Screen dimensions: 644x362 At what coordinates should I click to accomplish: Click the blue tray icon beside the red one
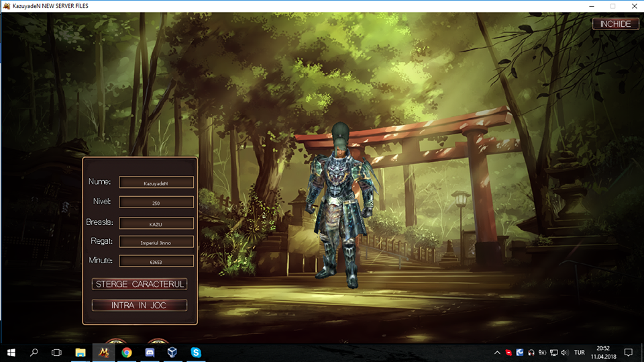(x=520, y=353)
